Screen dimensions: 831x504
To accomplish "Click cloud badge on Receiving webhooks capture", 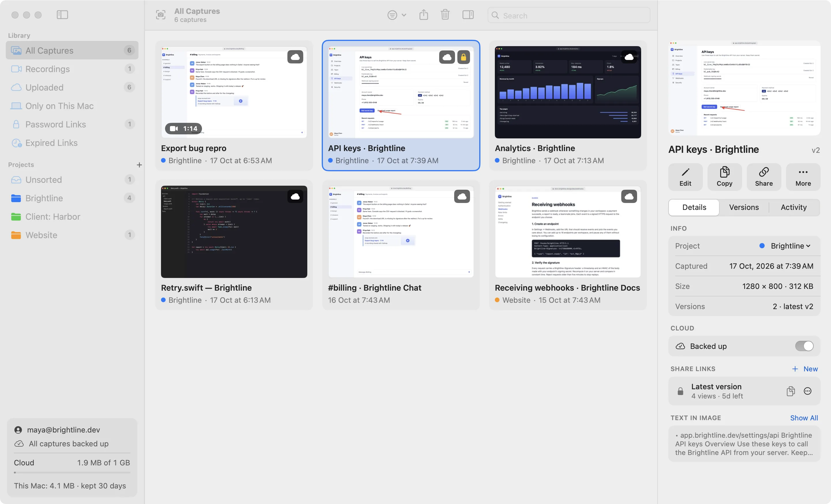I will coord(629,196).
